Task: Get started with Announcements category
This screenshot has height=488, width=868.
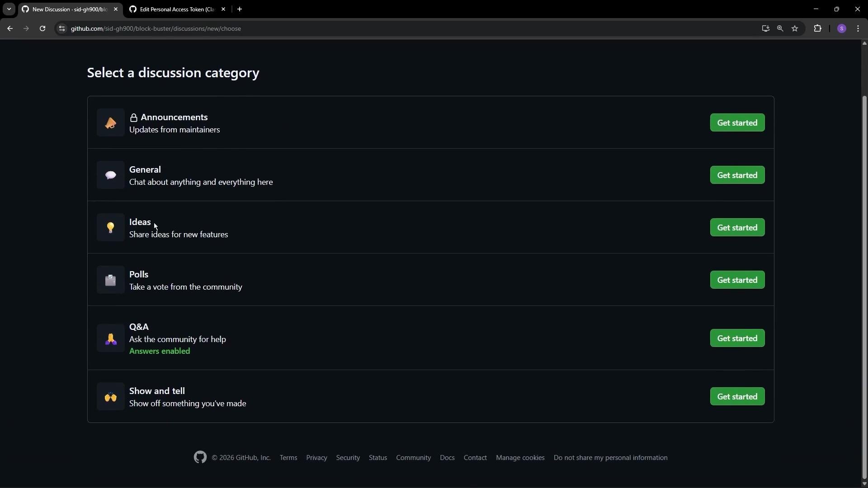Action: pyautogui.click(x=738, y=123)
